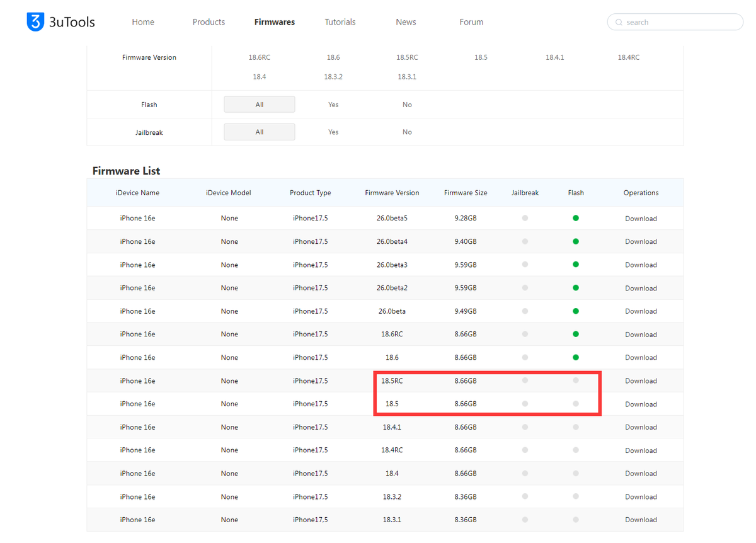The image size is (756, 543).
Task: Filter by firmware version 18.6RC
Action: tap(260, 57)
